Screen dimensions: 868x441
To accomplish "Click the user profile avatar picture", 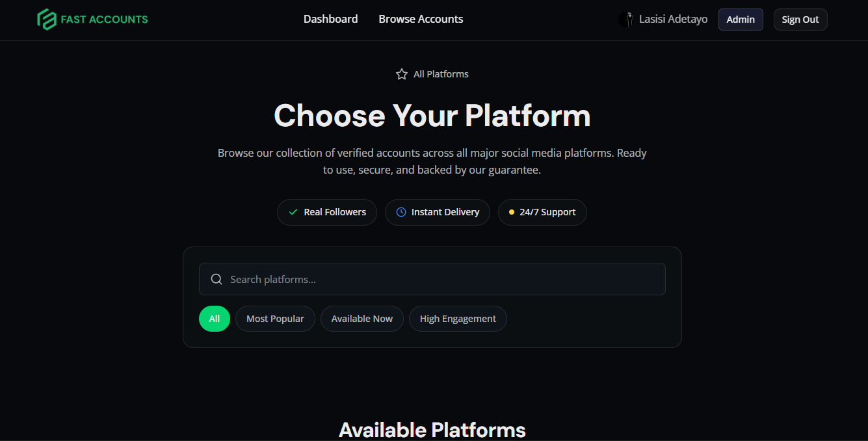I will (626, 20).
